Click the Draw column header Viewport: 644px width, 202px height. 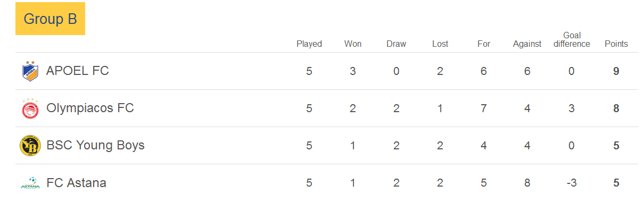[x=396, y=44]
